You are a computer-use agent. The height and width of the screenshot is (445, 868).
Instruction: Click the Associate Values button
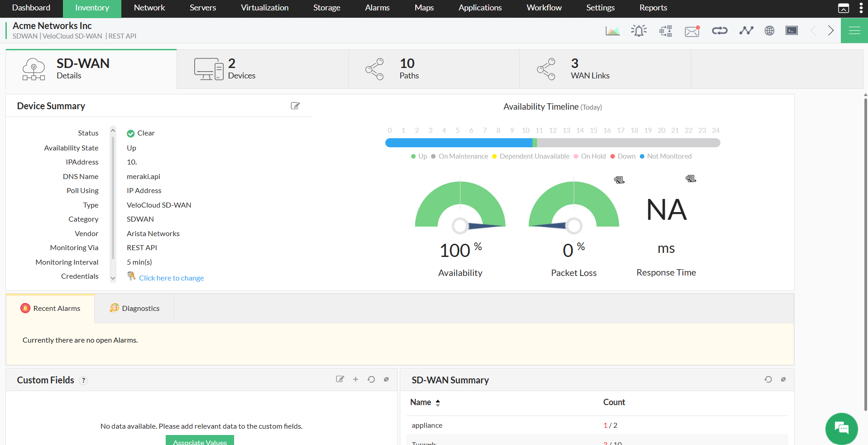click(200, 440)
